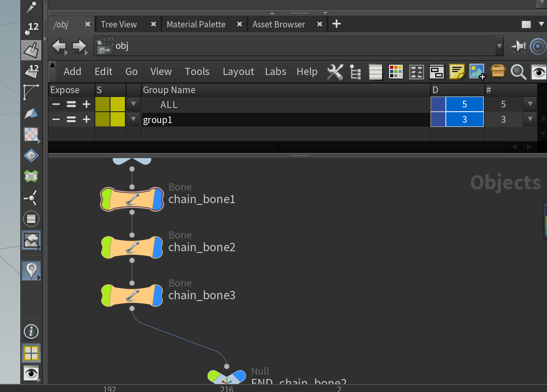Click the eye display options icon in toolbar
The height and width of the screenshot is (392, 547).
539,72
